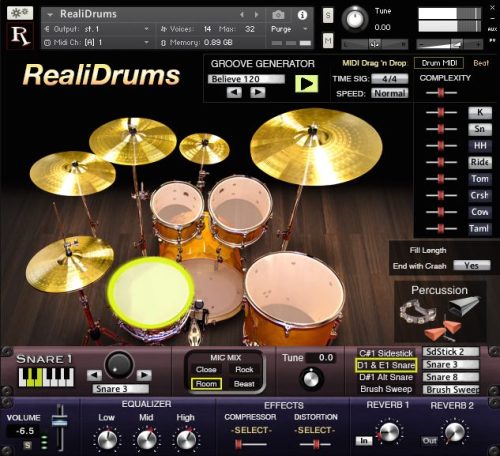500x456 pixels.
Task: Click the SdStick 2 sample button
Action: [x=451, y=352]
